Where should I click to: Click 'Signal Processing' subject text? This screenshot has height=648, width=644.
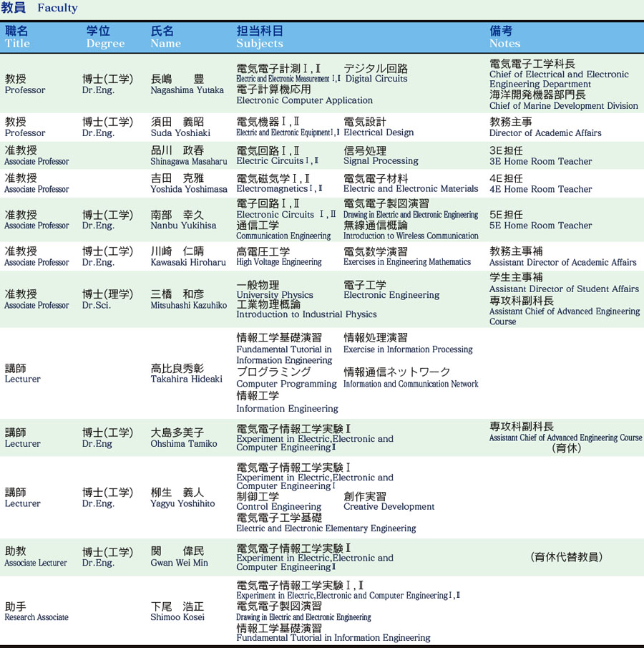[x=381, y=161]
